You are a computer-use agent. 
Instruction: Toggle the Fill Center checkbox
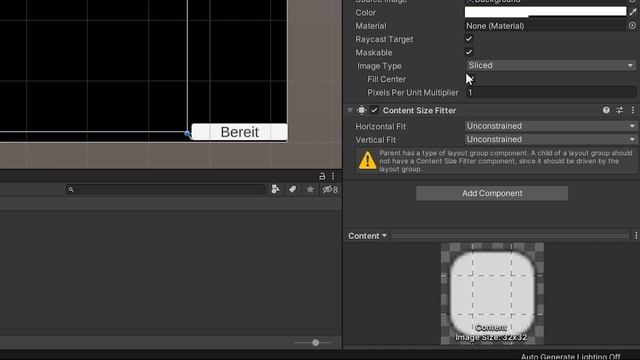click(x=469, y=79)
